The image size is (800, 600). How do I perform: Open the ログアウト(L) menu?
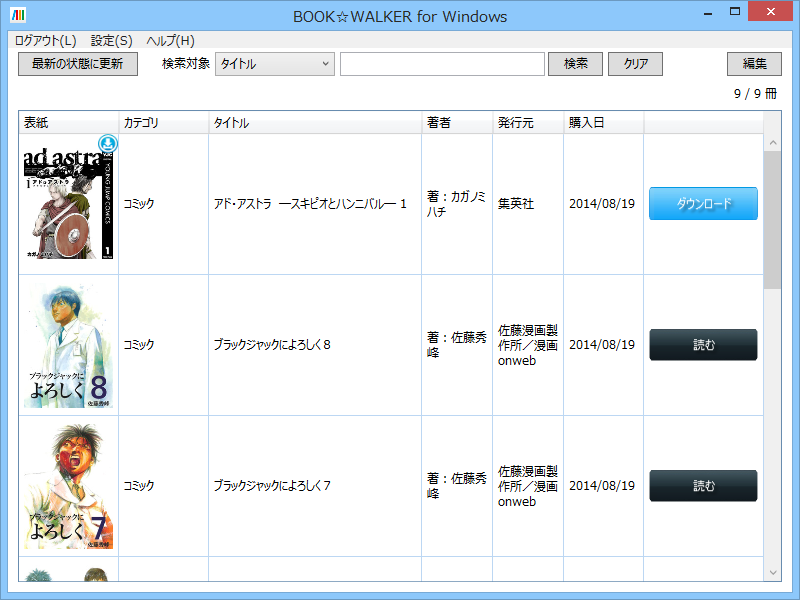(x=45, y=40)
